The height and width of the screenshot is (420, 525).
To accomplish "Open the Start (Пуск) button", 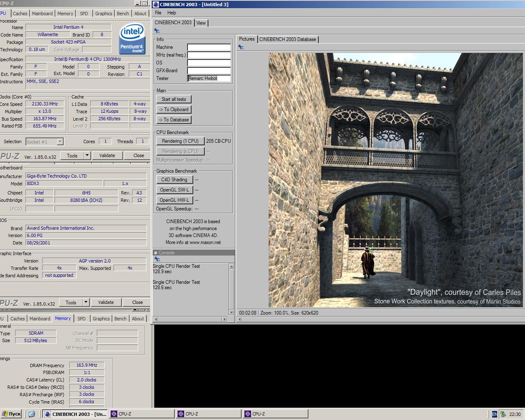I will (11, 414).
